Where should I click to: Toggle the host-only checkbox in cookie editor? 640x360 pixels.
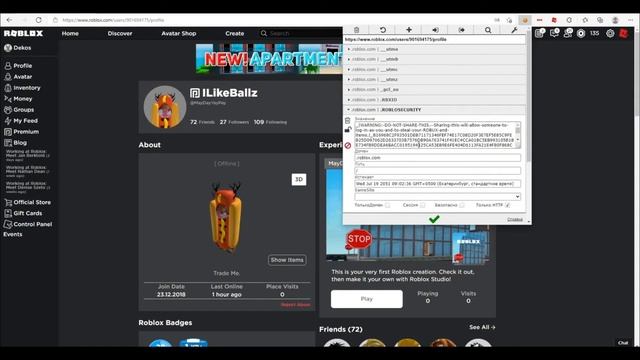click(387, 205)
